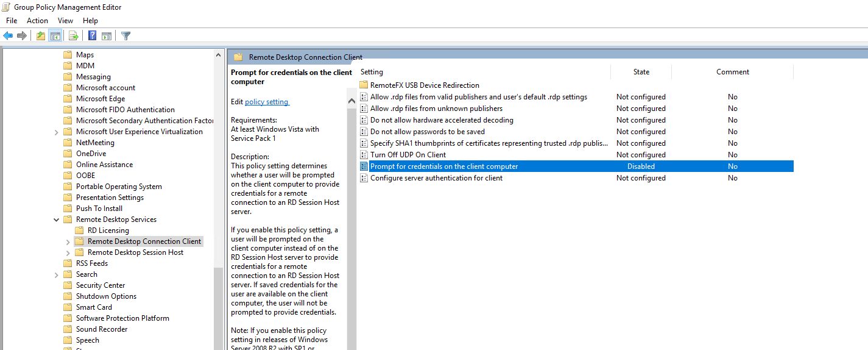Click the policy icon for Do not allow passwords to be saved
The height and width of the screenshot is (350, 868).
click(x=364, y=132)
